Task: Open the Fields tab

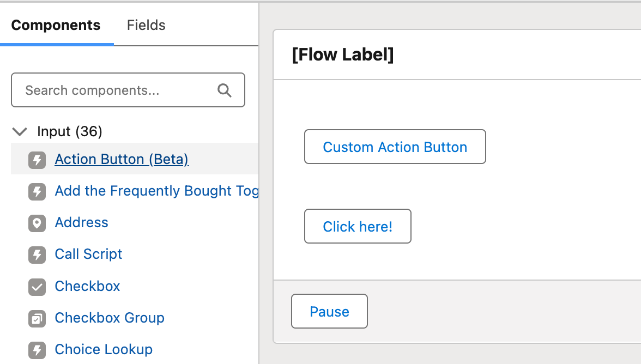Action: (146, 25)
